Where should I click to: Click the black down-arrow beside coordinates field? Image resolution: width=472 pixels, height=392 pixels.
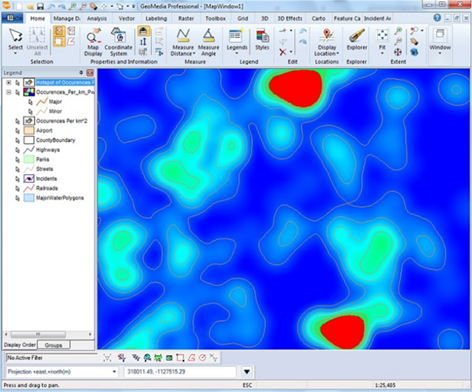(x=247, y=371)
